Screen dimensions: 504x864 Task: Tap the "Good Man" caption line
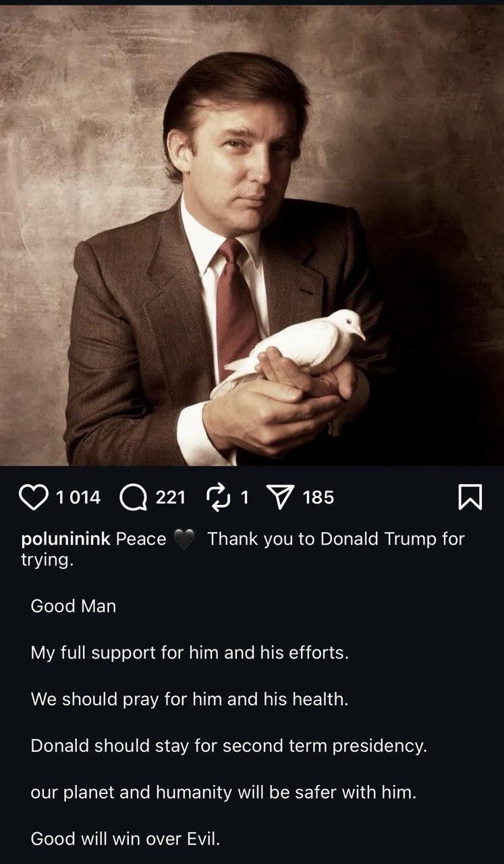pyautogui.click(x=74, y=606)
